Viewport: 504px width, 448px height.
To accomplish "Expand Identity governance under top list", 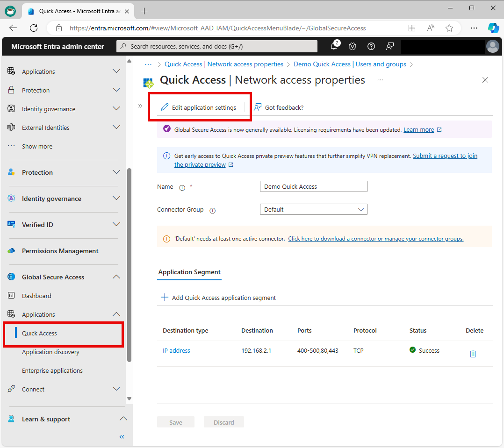I will pyautogui.click(x=116, y=108).
